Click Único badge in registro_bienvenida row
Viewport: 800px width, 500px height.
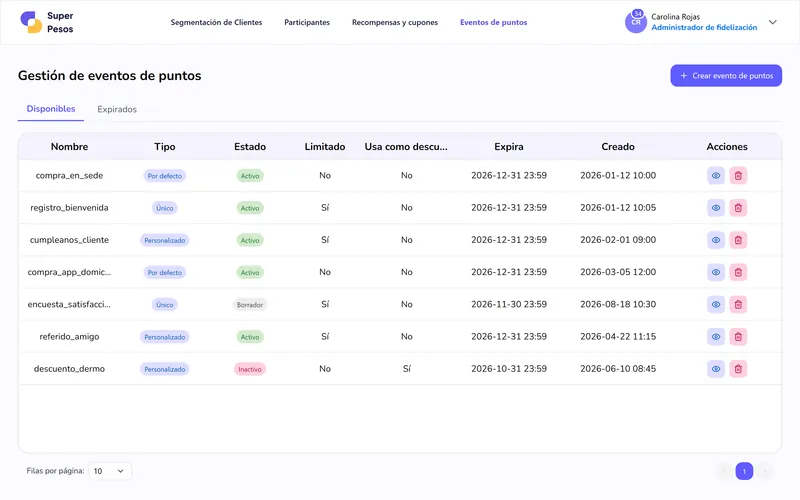(165, 208)
